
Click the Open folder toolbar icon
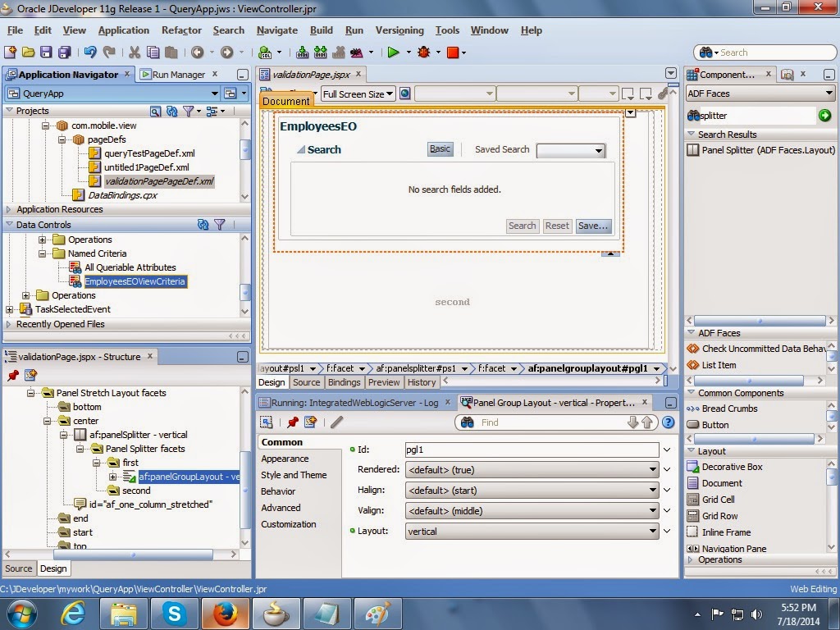(x=28, y=52)
